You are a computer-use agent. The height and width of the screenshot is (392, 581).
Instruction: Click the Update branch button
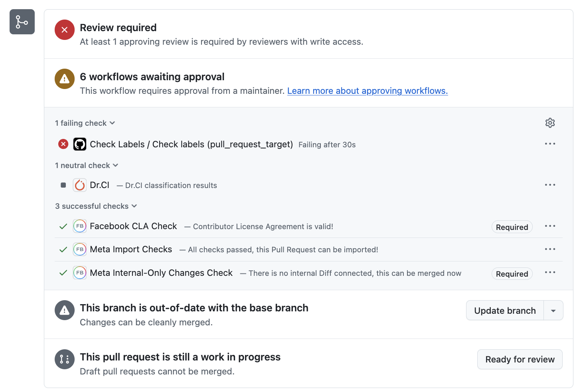click(x=505, y=311)
